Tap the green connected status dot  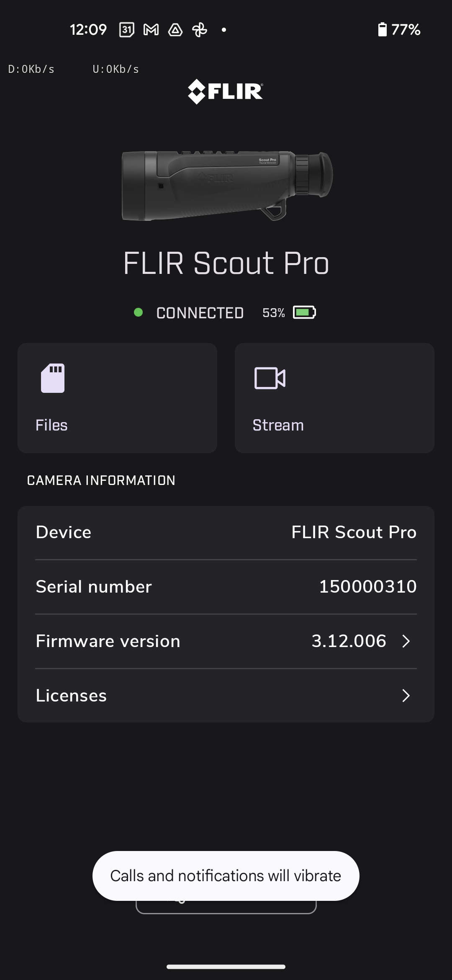[x=138, y=312]
